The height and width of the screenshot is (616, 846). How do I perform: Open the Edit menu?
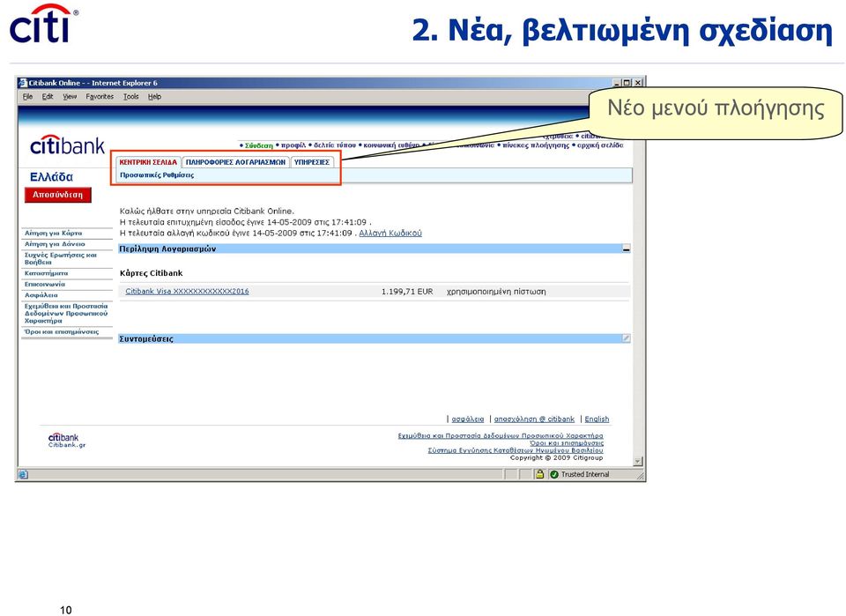pyautogui.click(x=48, y=97)
